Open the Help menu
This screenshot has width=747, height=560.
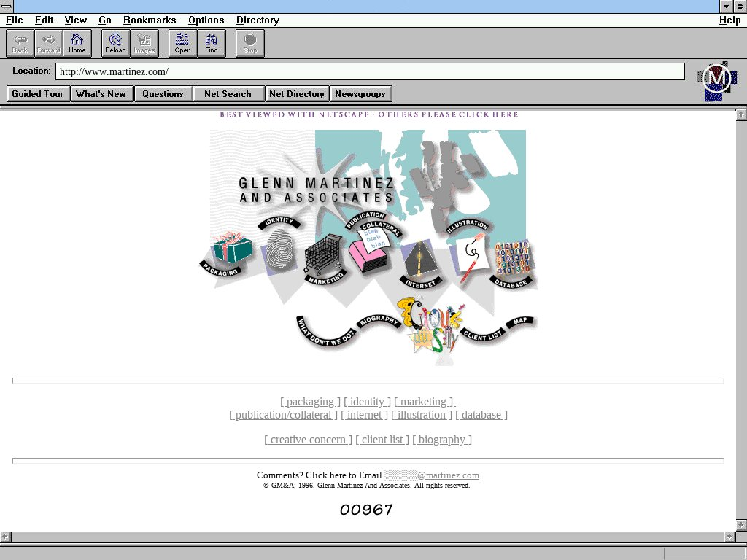729,20
